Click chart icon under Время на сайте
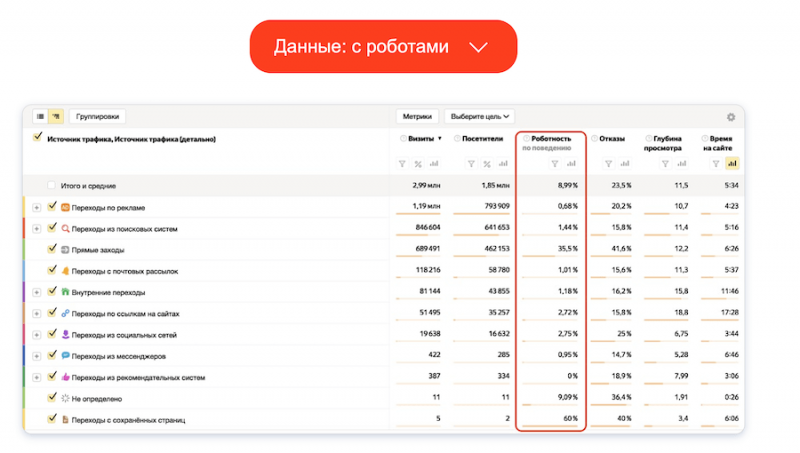 point(732,164)
